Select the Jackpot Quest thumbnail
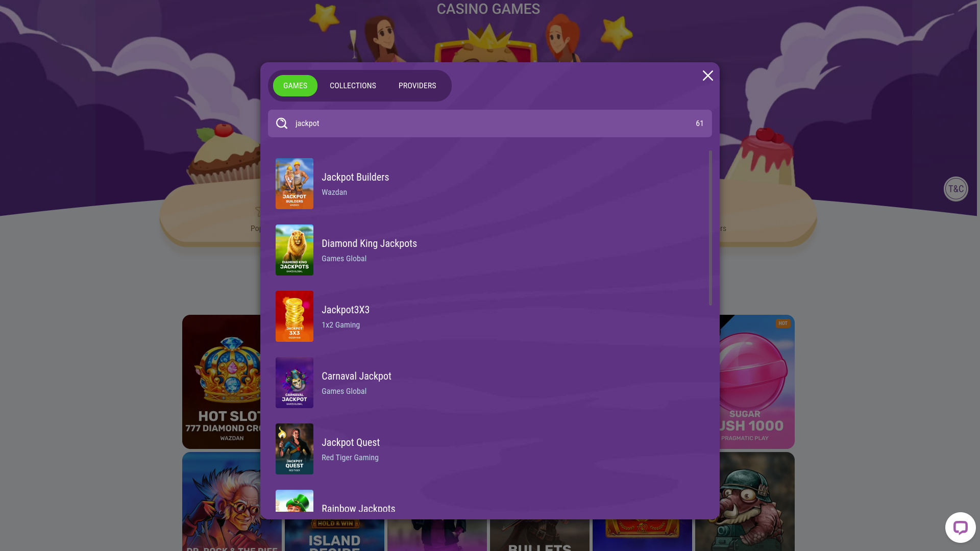The image size is (980, 551). (x=295, y=449)
